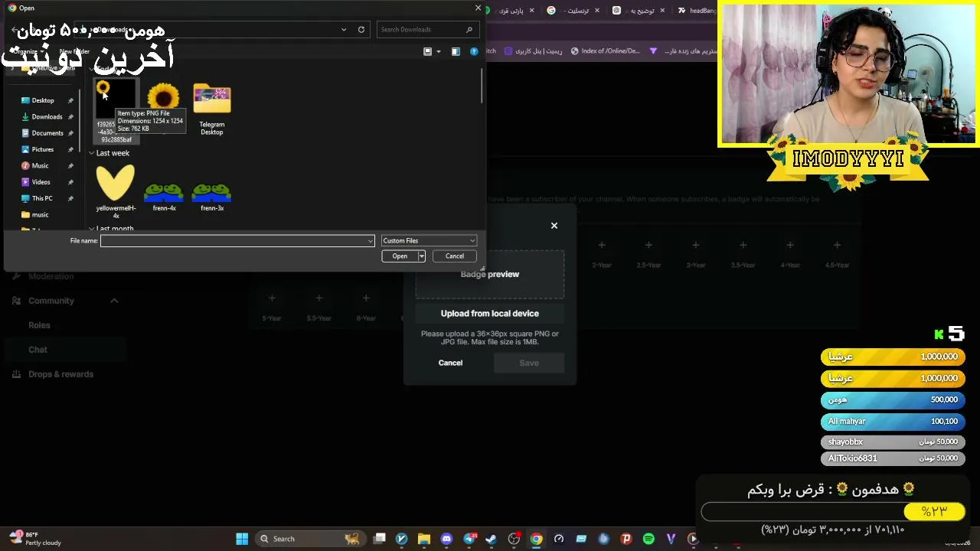Add a badge for the 5-Year slot
The width and height of the screenshot is (980, 551).
point(272,298)
